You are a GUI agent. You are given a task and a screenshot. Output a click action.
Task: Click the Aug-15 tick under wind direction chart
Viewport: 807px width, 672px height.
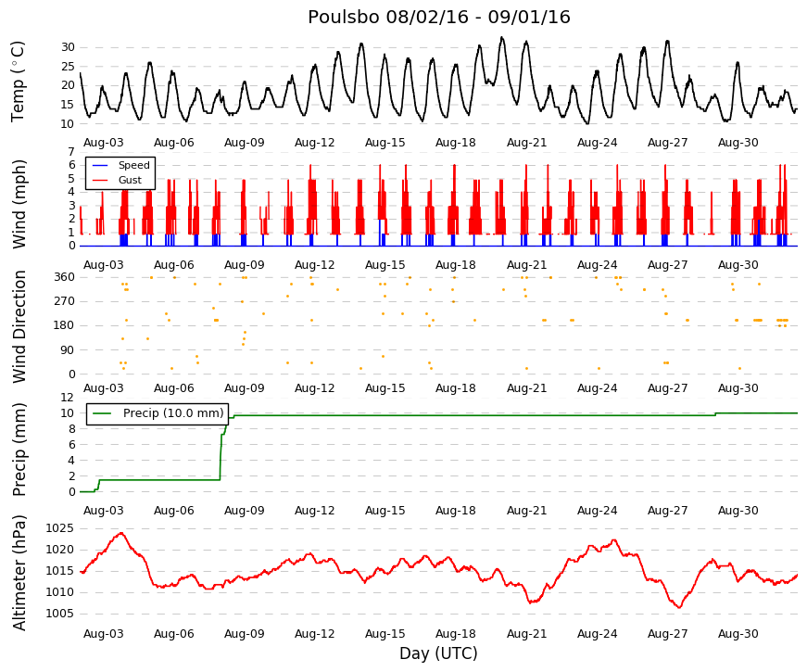pos(385,387)
